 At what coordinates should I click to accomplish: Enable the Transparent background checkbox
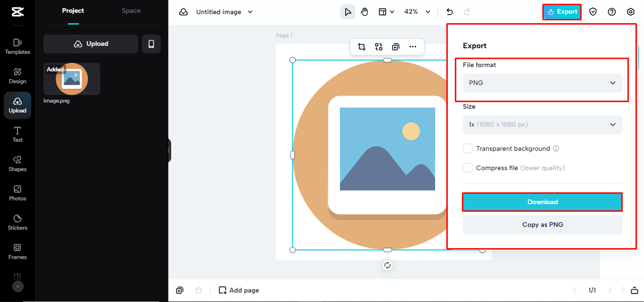468,148
